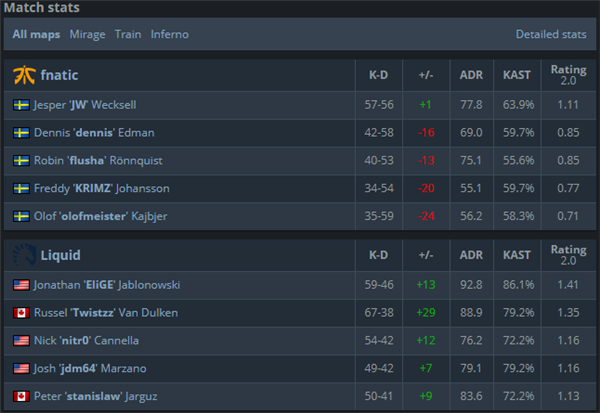
Task: Click the US flag next to EliGE
Action: (21, 285)
